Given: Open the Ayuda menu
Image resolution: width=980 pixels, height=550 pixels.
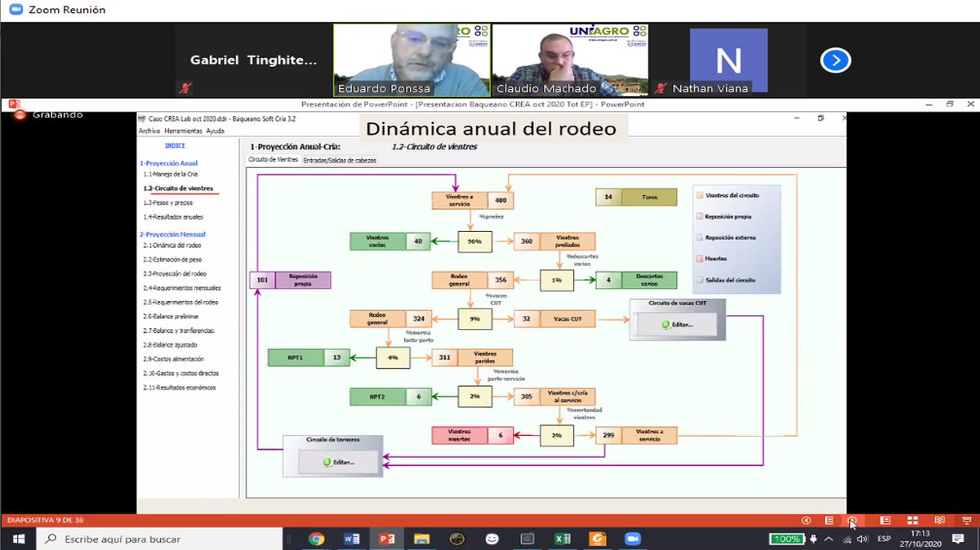Looking at the screenshot, I should pos(215,131).
